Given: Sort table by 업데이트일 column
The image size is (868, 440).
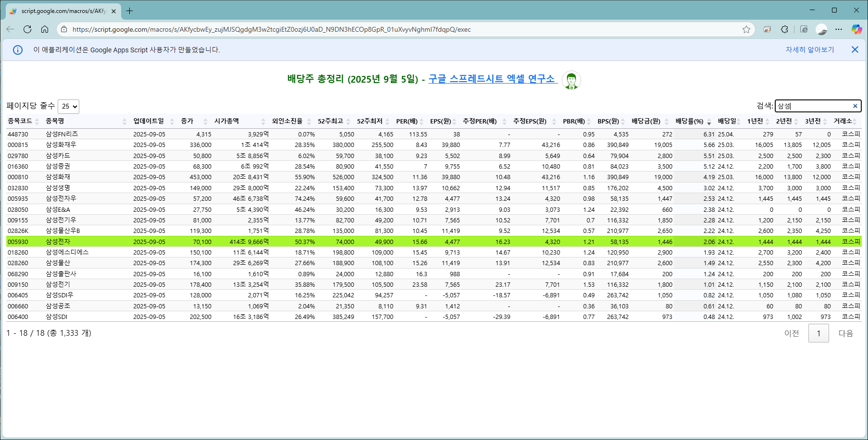Looking at the screenshot, I should pos(153,121).
